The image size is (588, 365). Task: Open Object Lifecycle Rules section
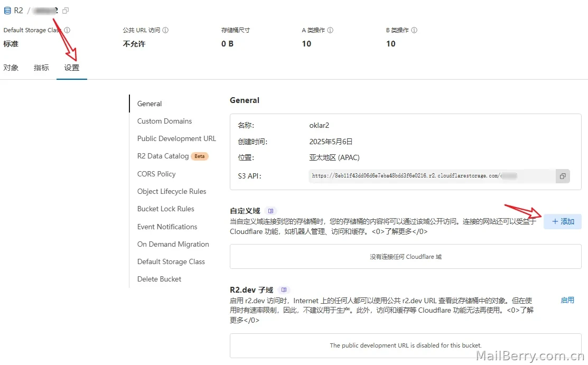point(172,191)
